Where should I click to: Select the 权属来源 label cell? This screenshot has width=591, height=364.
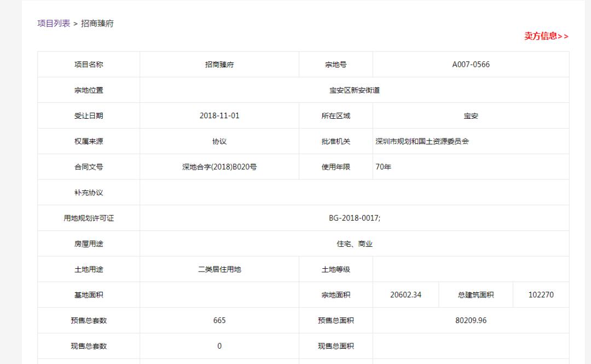[x=89, y=141]
